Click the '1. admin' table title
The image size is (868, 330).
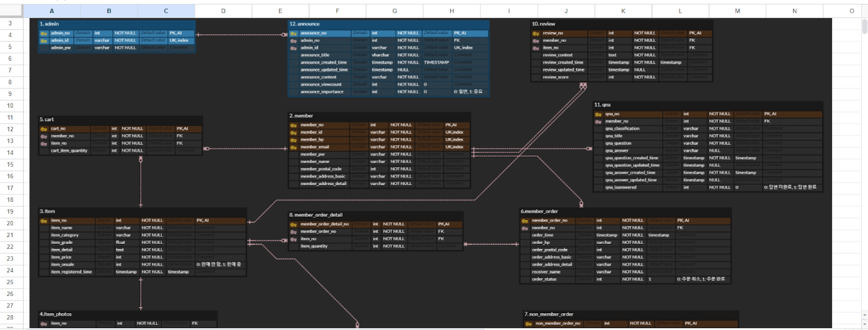click(x=49, y=24)
